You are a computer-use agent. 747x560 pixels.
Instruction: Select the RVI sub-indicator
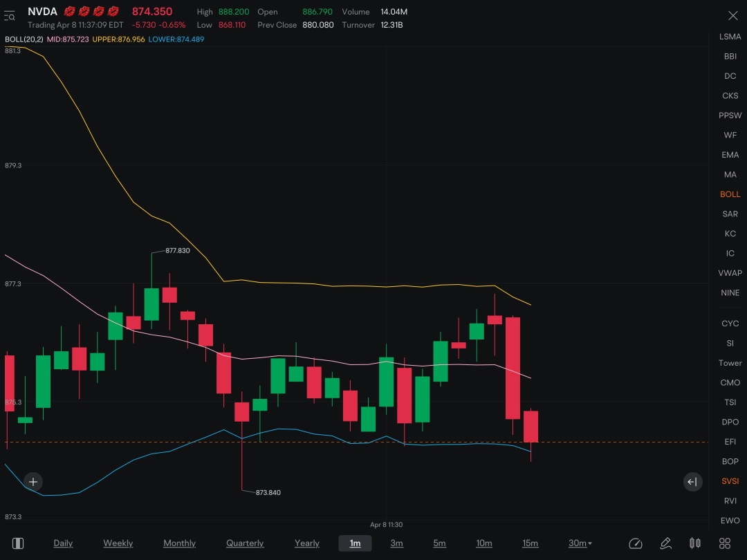[730, 501]
